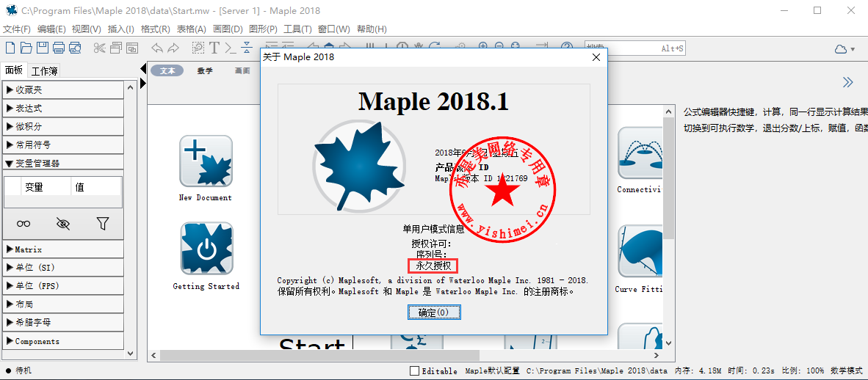Expand the 常用符号 palette
Image resolution: width=868 pixels, height=380 pixels.
[x=63, y=145]
